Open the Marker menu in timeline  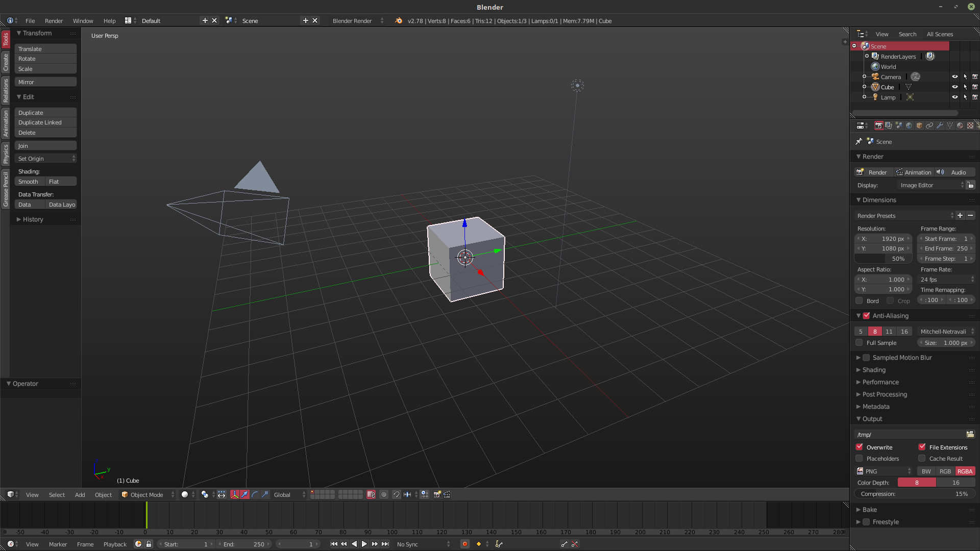point(58,544)
